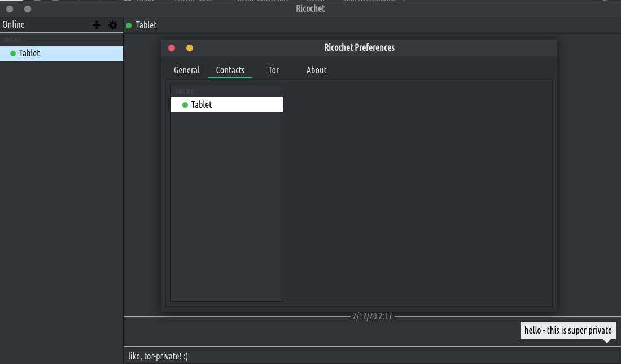621x364 pixels.
Task: Show the About tab
Action: tap(317, 71)
